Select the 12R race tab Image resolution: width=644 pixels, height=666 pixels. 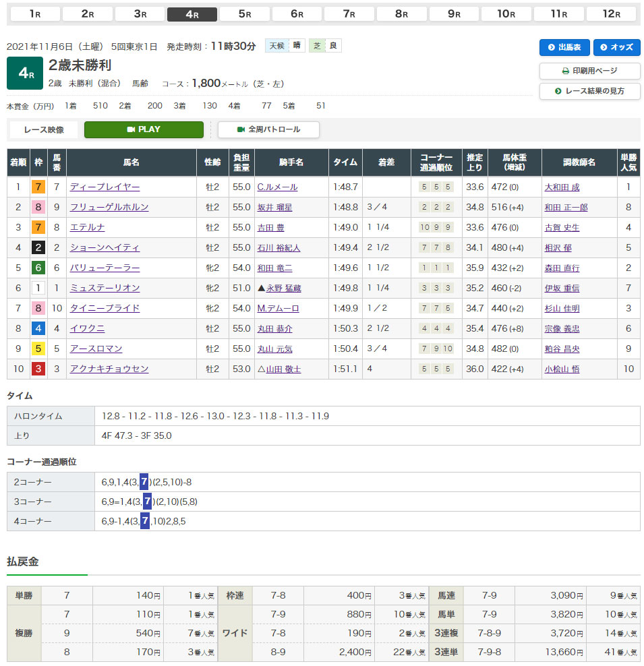pos(611,14)
